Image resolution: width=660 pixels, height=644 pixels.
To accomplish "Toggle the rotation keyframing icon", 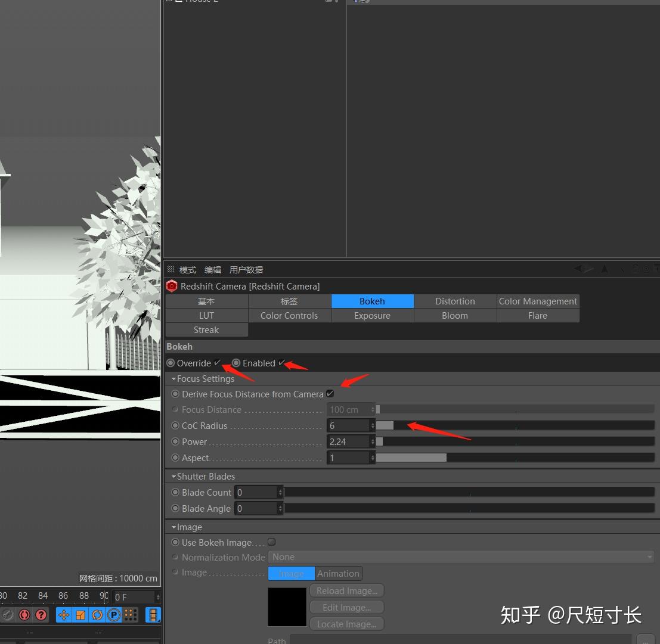I will 96,615.
